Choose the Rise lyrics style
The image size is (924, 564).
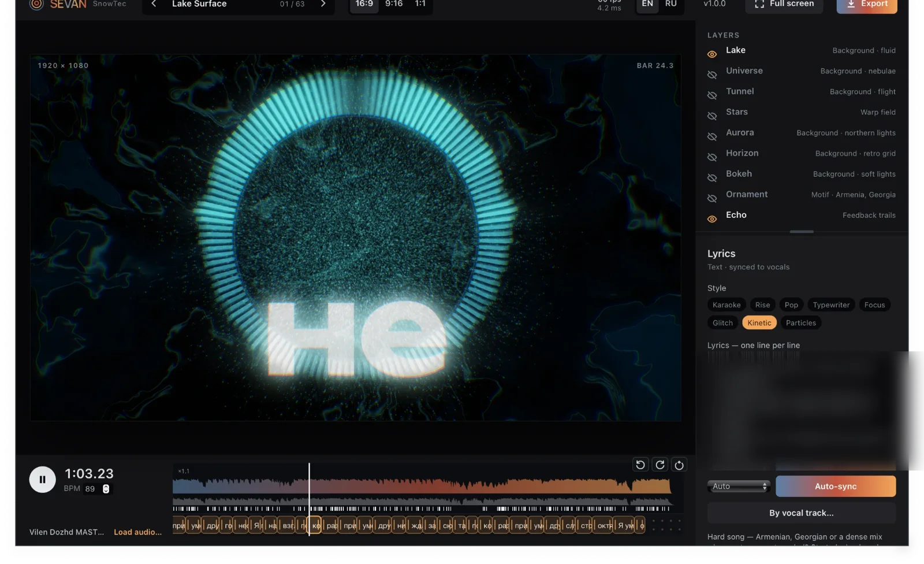(x=762, y=305)
